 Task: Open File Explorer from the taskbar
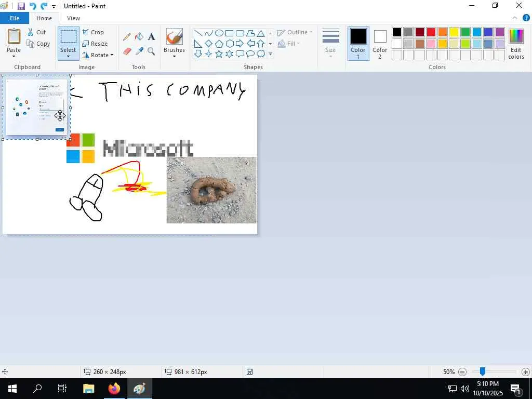88,389
